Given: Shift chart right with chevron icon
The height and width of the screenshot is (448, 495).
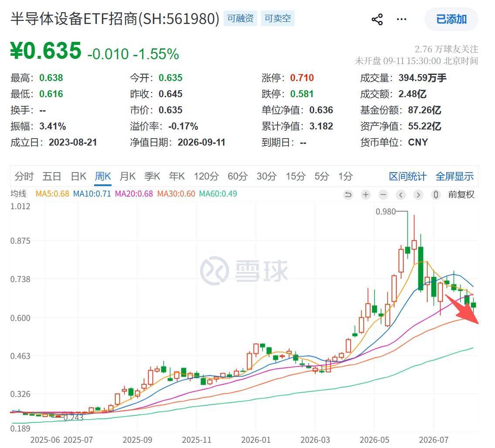Looking at the screenshot, I should click(x=418, y=195).
